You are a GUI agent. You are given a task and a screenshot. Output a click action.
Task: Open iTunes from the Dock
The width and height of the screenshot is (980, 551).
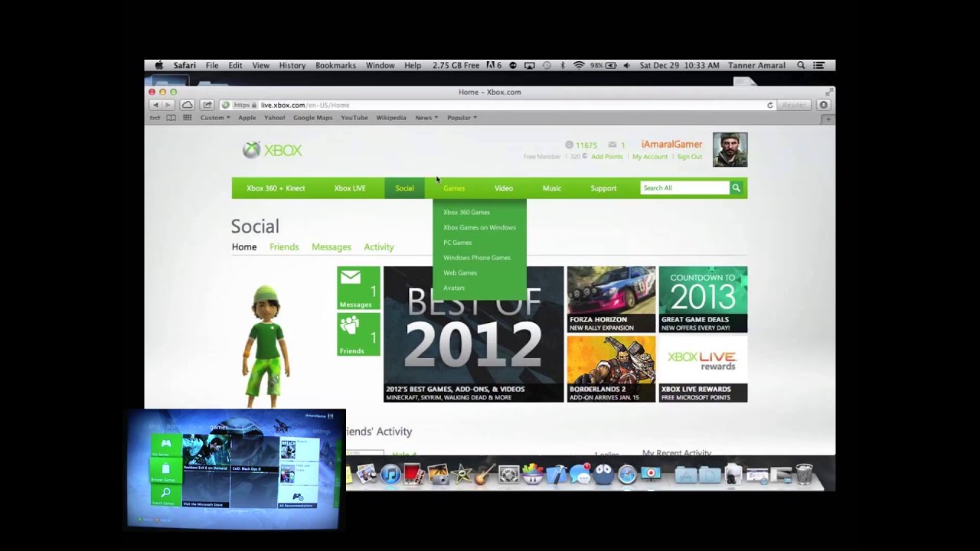point(390,474)
